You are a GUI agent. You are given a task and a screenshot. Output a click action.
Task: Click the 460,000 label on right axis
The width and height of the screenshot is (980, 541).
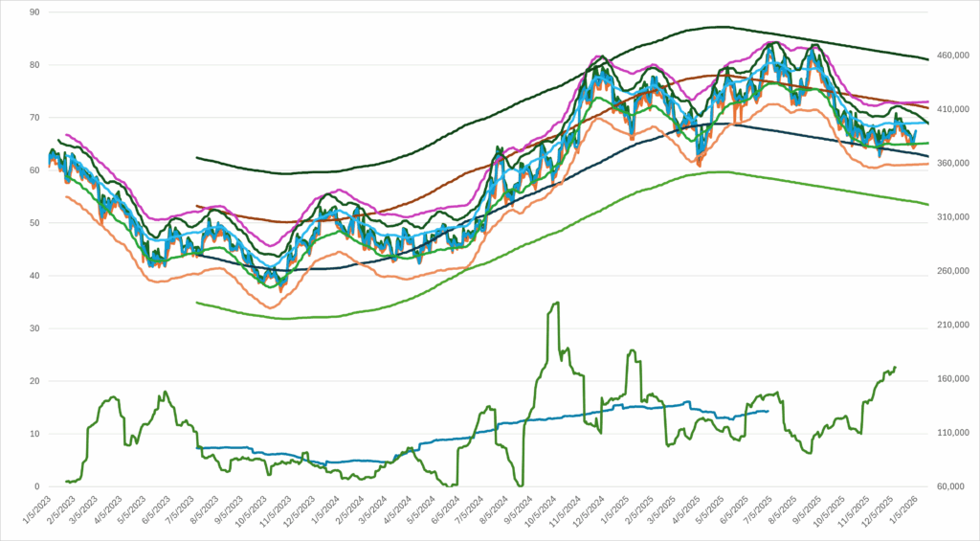click(951, 56)
